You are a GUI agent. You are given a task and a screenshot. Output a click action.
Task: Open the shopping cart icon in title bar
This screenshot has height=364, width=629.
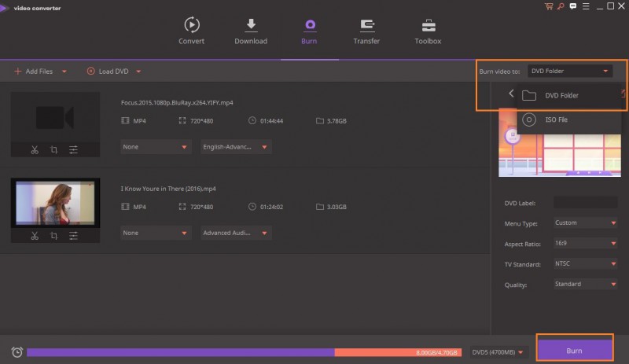548,6
